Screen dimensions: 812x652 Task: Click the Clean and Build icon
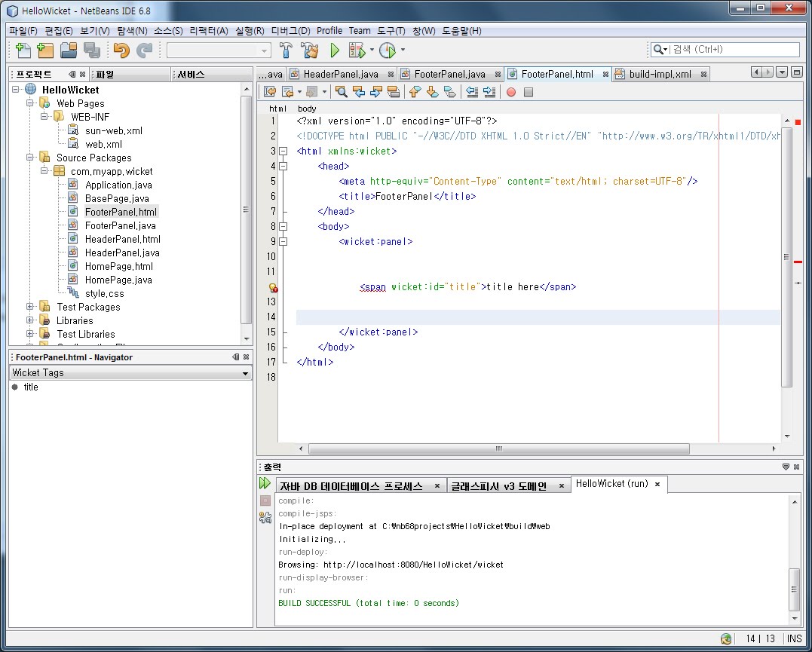click(309, 51)
